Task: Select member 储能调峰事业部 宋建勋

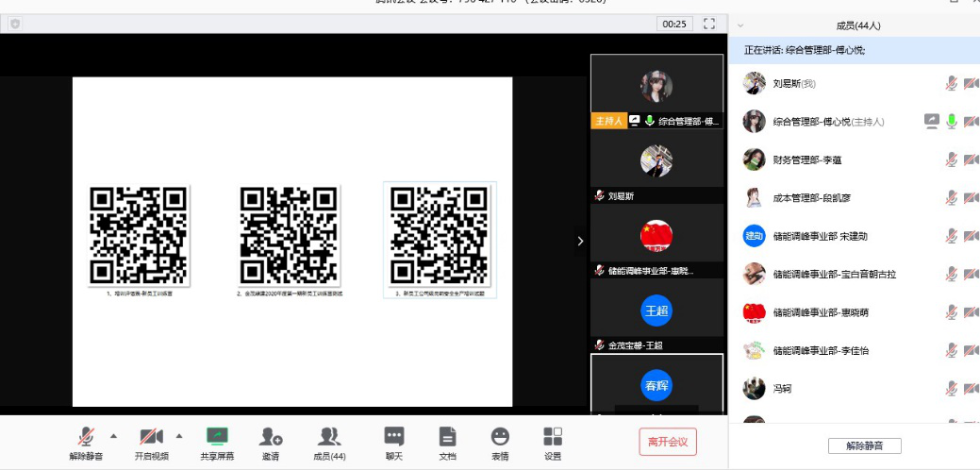Action: click(x=854, y=236)
